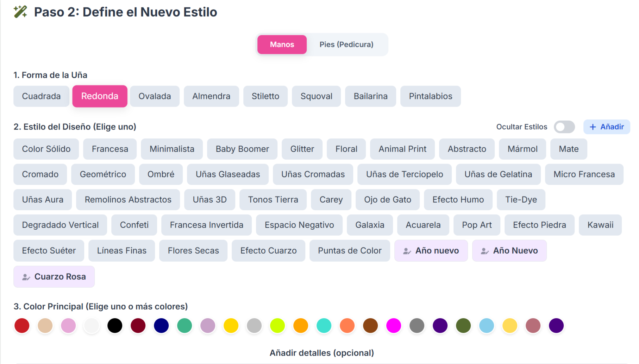Pick the red color swatch
639x364 pixels.
[x=21, y=325]
